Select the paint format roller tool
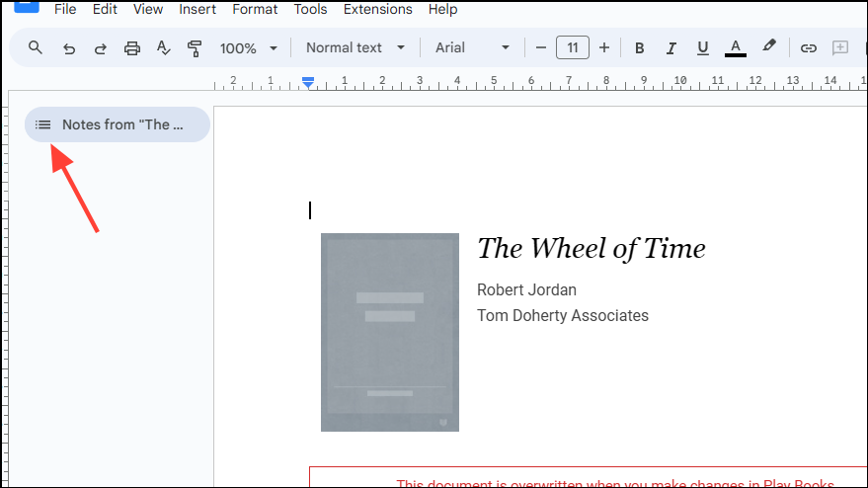The height and width of the screenshot is (488, 868). coord(195,47)
